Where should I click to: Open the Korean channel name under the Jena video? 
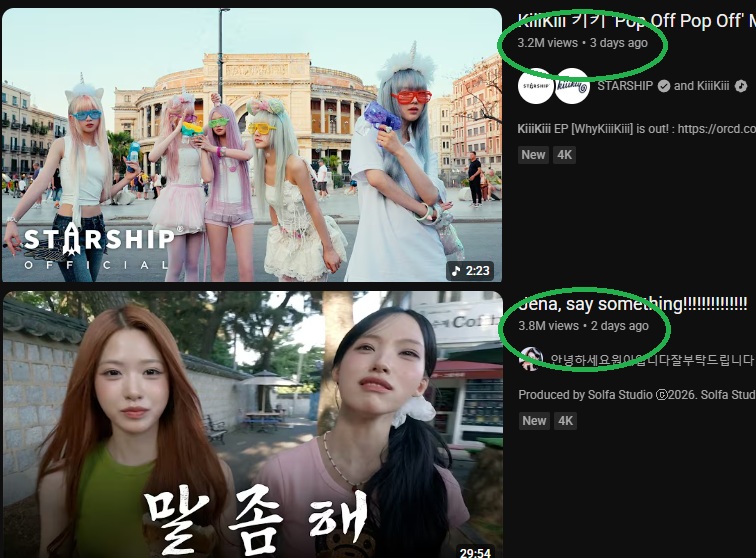652,360
